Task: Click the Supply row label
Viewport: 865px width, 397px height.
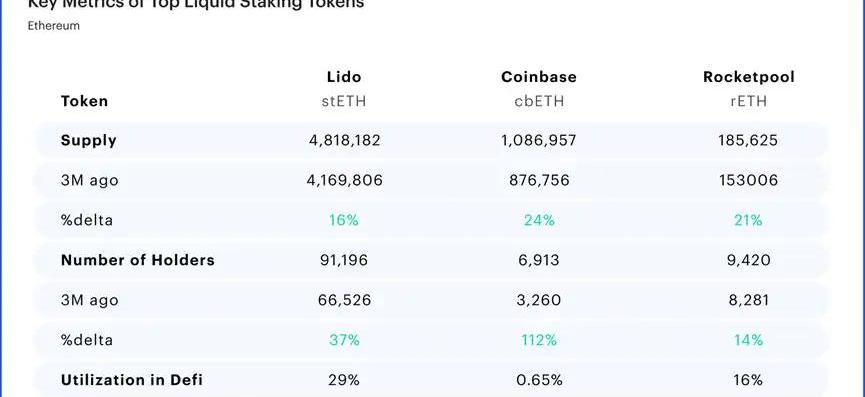Action: pos(89,141)
